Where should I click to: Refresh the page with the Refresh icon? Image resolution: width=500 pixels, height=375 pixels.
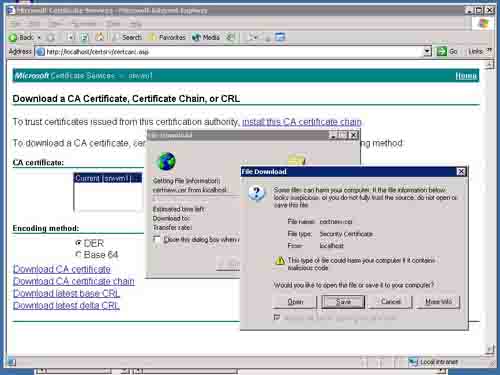coord(85,37)
